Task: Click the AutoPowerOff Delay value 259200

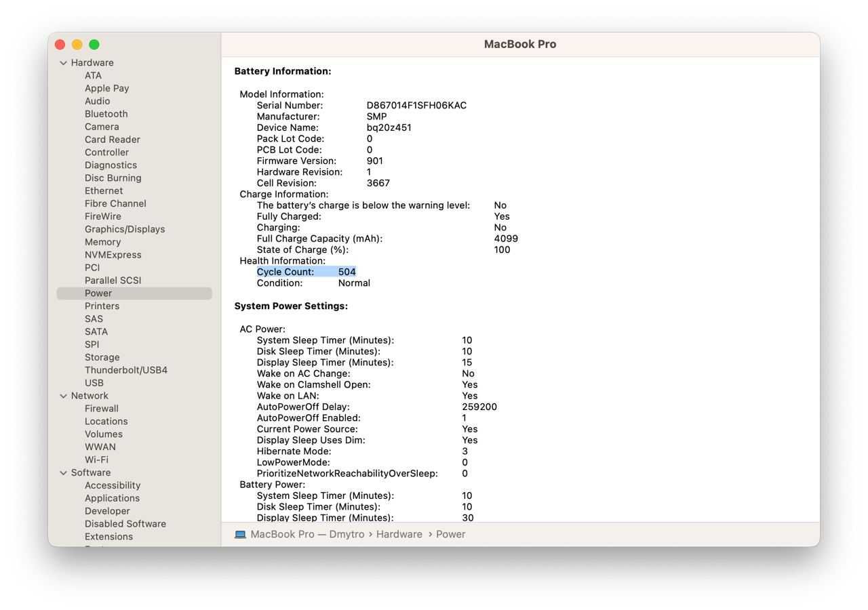Action: pos(479,407)
